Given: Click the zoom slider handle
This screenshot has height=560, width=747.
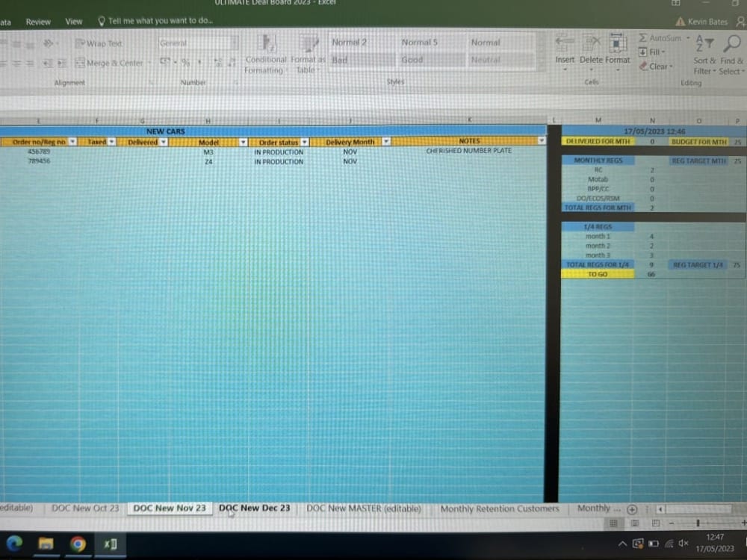Looking at the screenshot, I should [698, 523].
